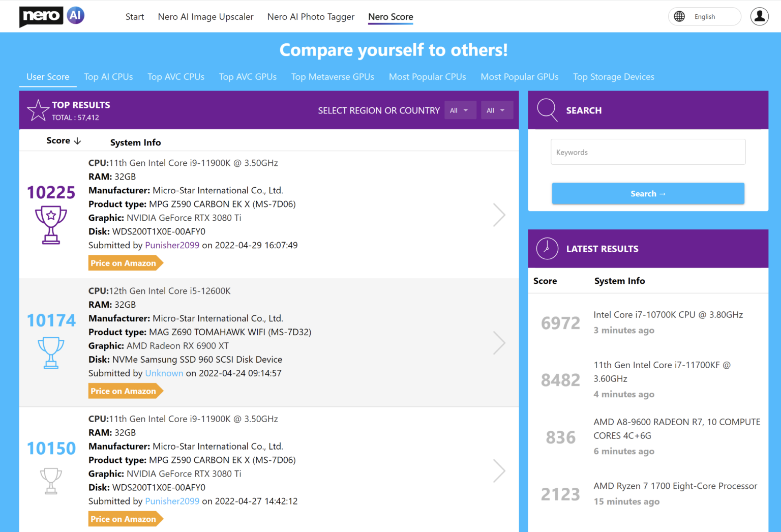Click the gold trophy icon beside score 10225
Screen dimensions: 781x532
[50, 224]
